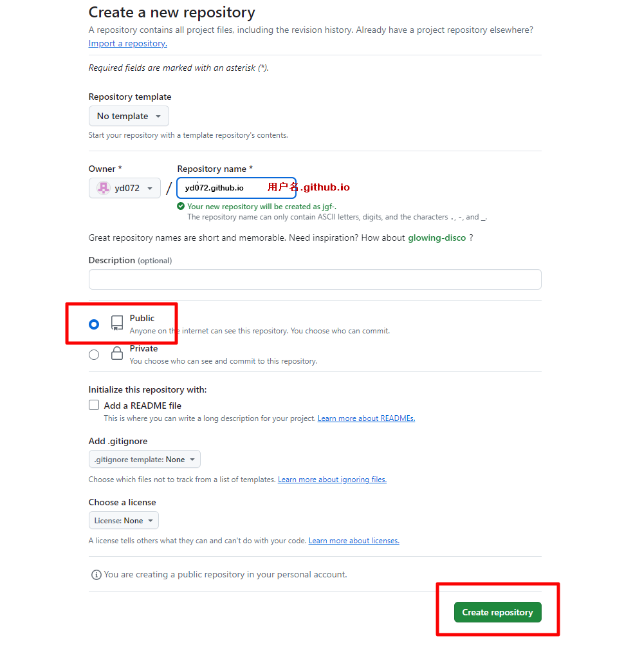
Task: Open the No template dropdown
Action: [x=129, y=117]
